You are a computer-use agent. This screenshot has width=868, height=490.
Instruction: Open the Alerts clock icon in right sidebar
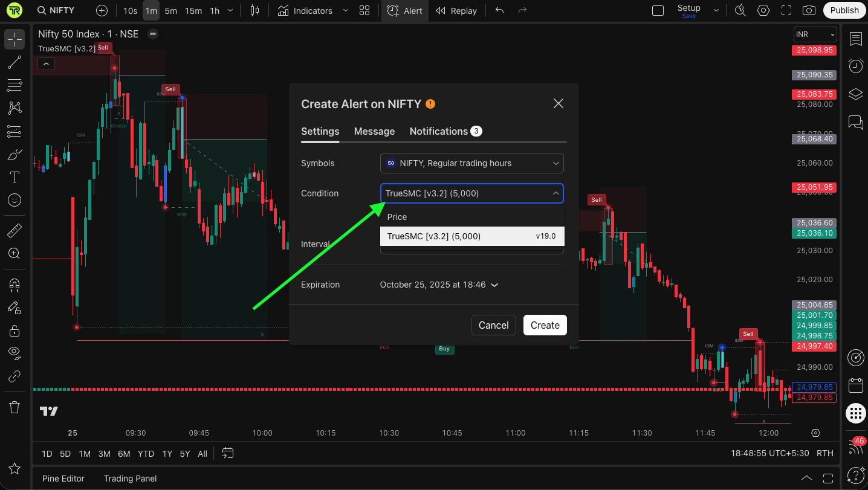coord(855,66)
